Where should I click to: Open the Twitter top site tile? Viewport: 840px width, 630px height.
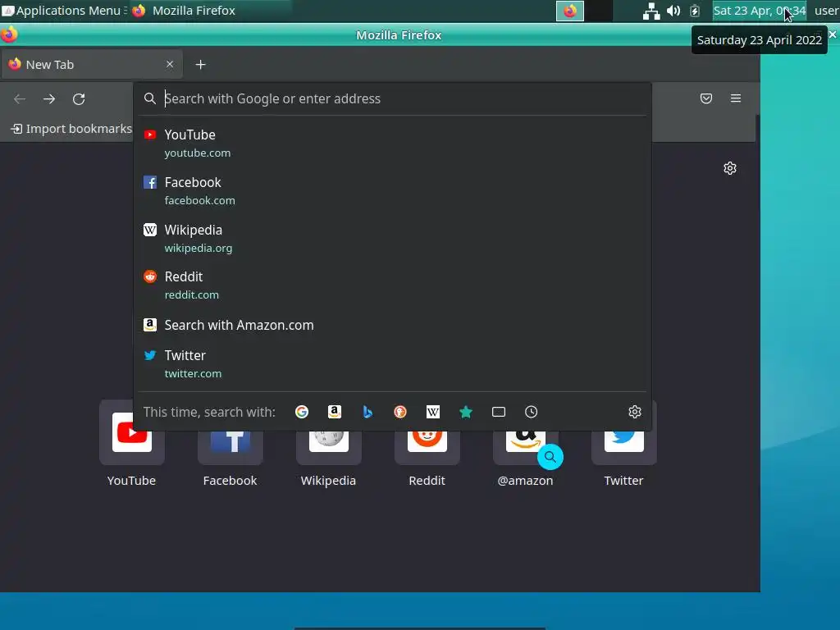click(x=623, y=444)
